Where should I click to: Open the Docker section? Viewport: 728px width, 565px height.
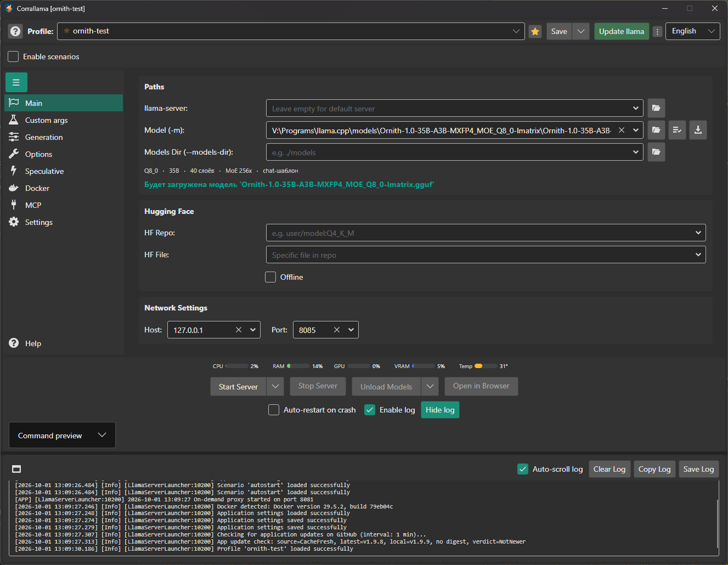pyautogui.click(x=63, y=188)
